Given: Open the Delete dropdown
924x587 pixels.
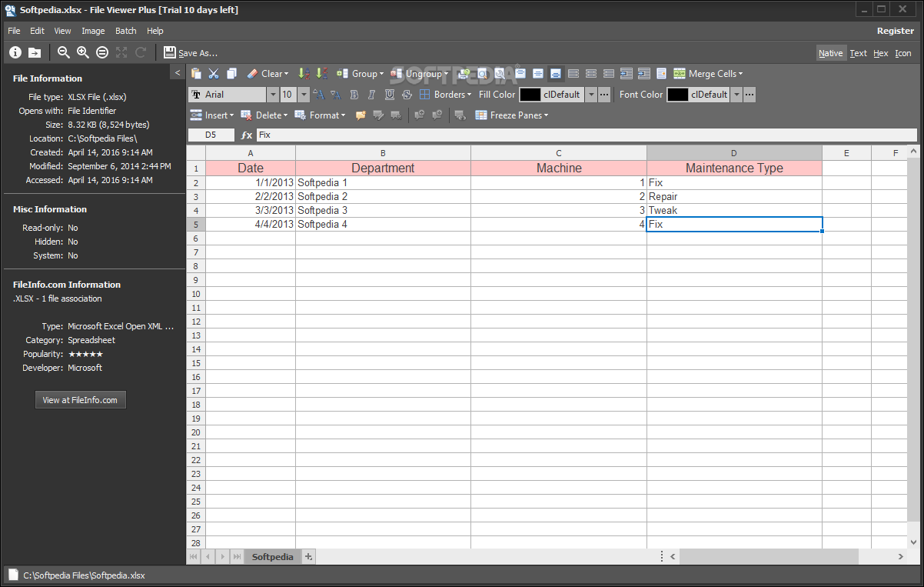Looking at the screenshot, I should click(264, 115).
